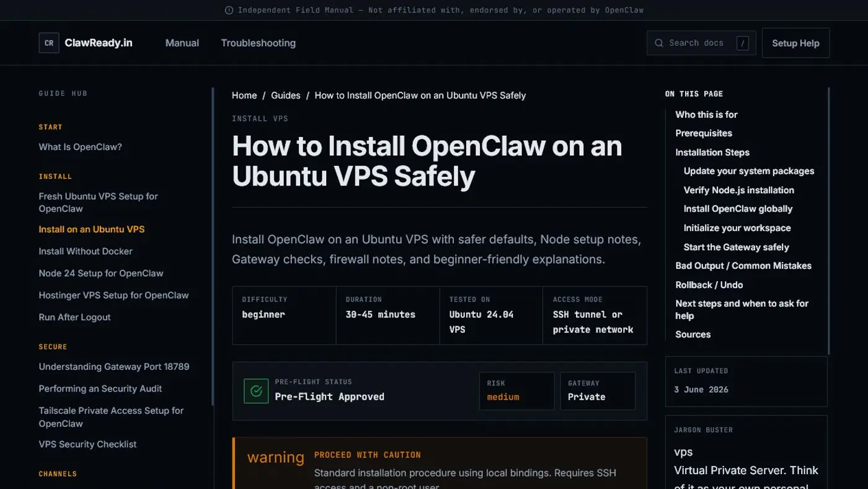Screen dimensions: 868x489
Task: Jump to Update your system packages
Action: (x=749, y=171)
